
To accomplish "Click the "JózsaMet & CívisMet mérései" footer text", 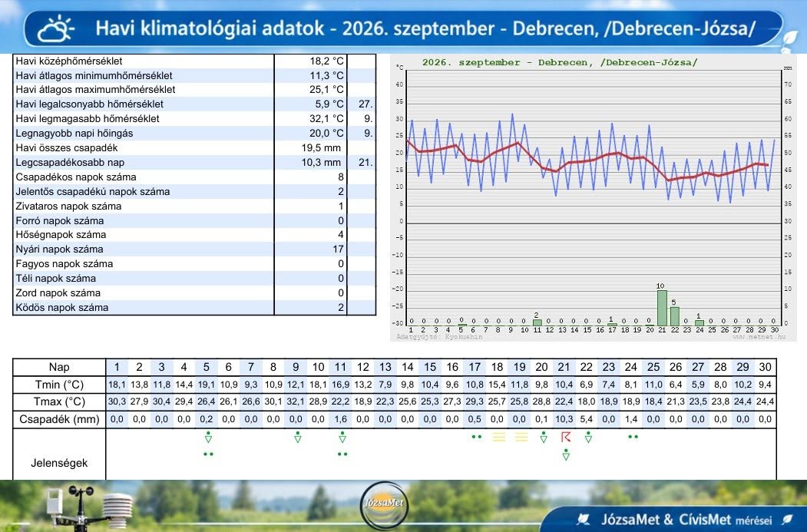I will (x=686, y=520).
